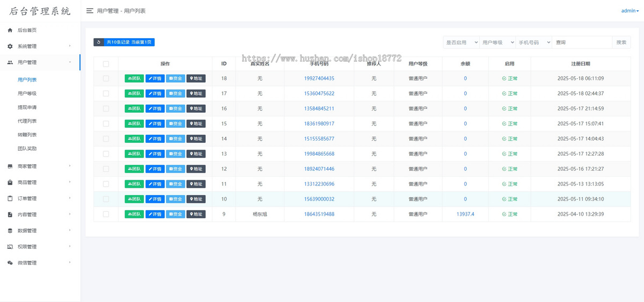Click the 共10条记录 当前第1页 badge
This screenshot has width=644, height=302.
point(129,42)
